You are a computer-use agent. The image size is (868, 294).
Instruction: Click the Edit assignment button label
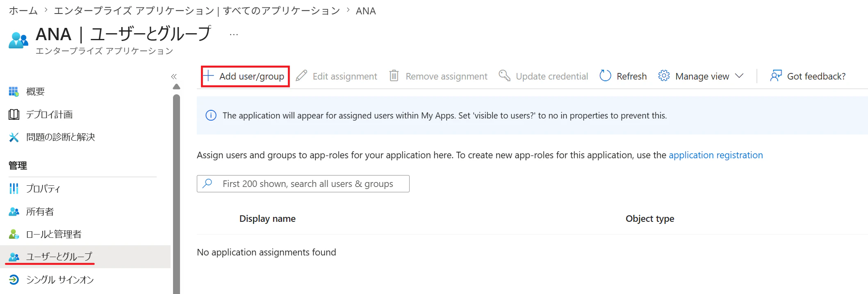pyautogui.click(x=345, y=76)
